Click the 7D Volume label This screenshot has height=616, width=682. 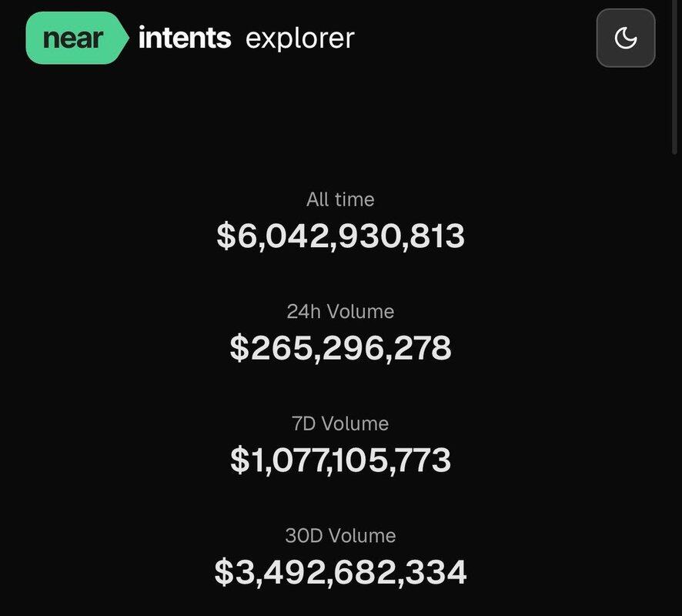pyautogui.click(x=340, y=423)
